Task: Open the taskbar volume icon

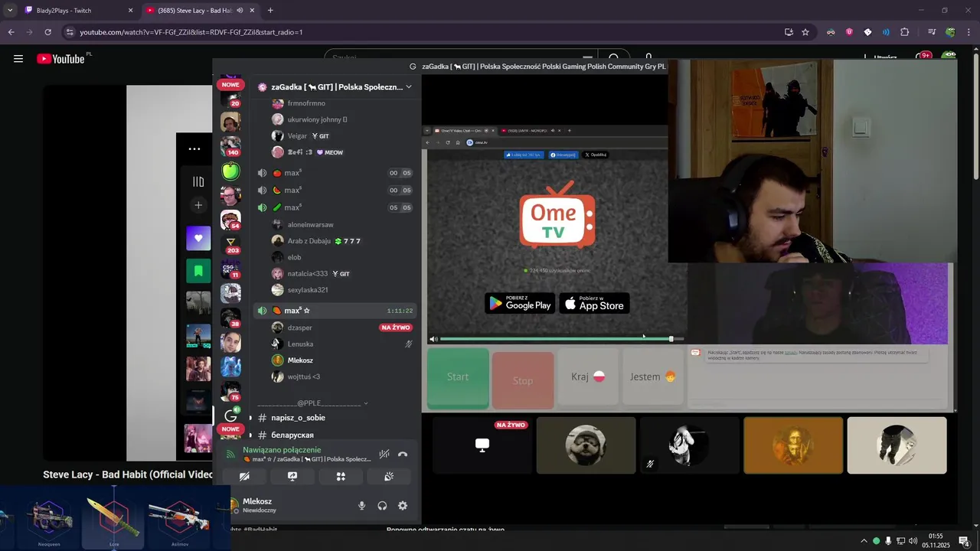Action: (913, 541)
